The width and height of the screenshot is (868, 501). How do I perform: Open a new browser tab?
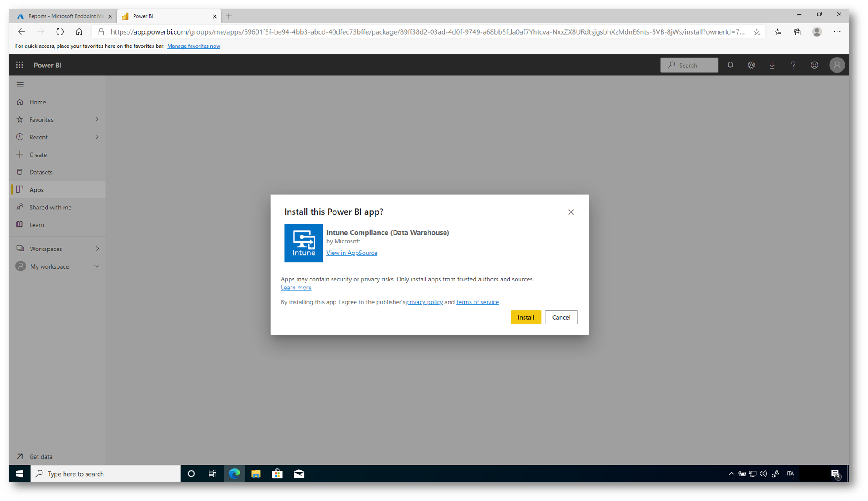[x=229, y=16]
